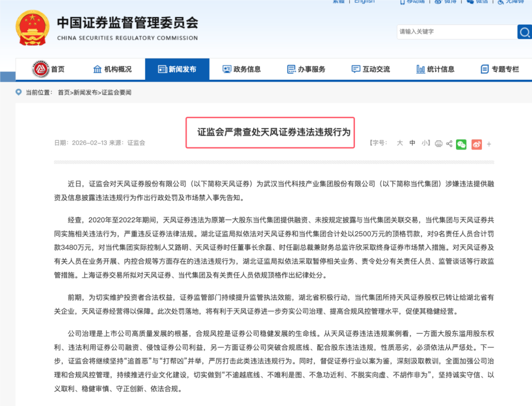
Task: Click the paragraph starting 公司治理是上市公司
Action: click(x=274, y=361)
